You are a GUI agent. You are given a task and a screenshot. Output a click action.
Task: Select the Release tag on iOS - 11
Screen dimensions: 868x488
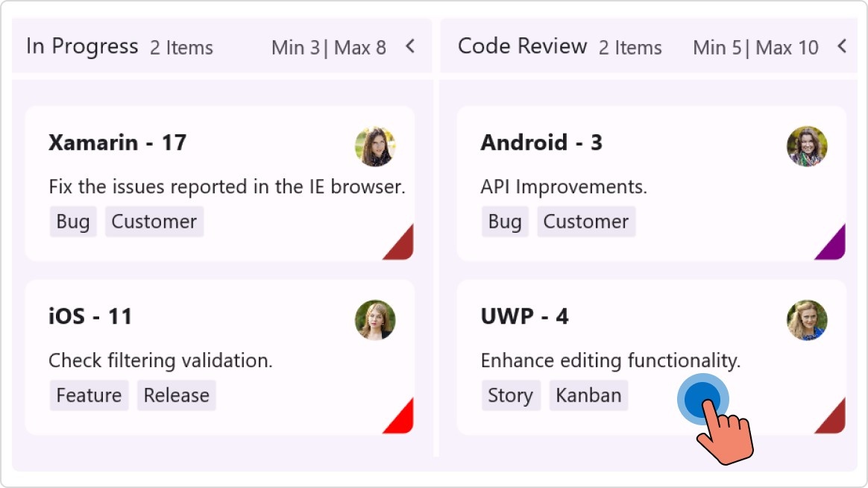(176, 395)
